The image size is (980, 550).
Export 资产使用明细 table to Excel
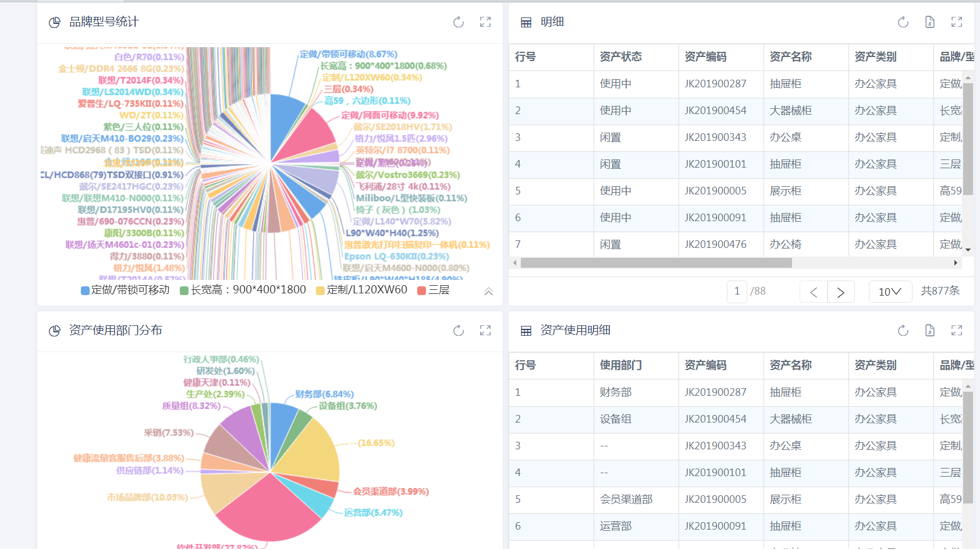pyautogui.click(x=930, y=331)
